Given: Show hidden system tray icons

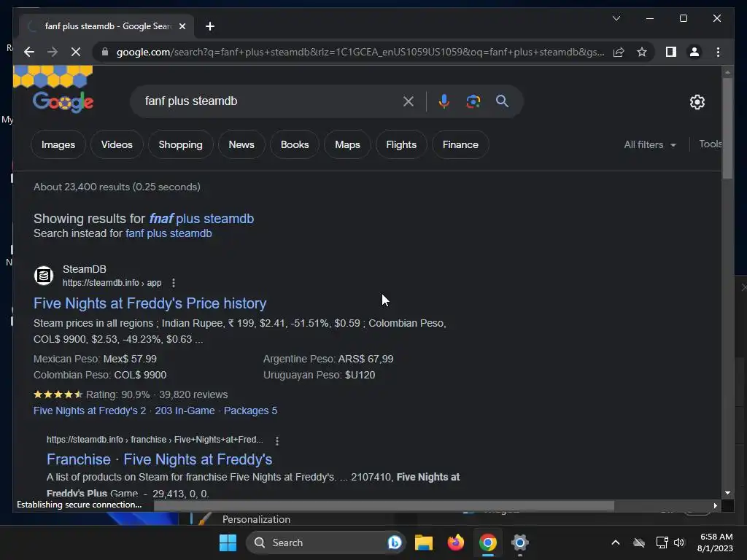Looking at the screenshot, I should pos(616,542).
